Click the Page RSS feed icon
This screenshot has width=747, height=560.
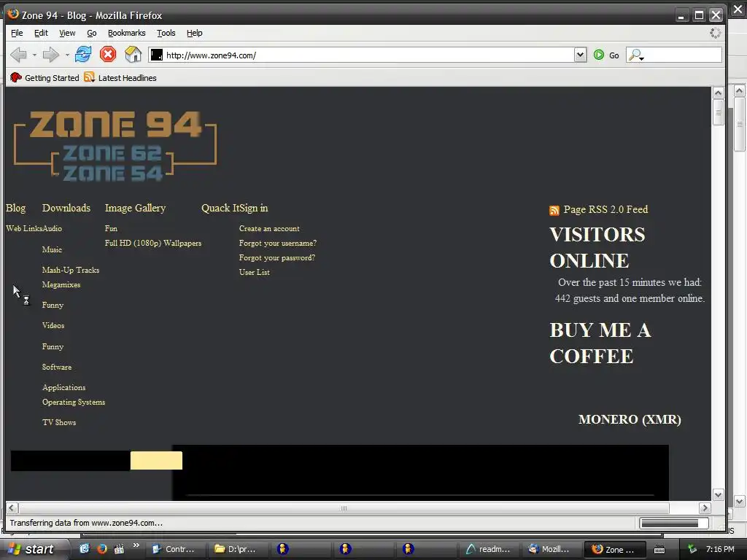point(554,211)
